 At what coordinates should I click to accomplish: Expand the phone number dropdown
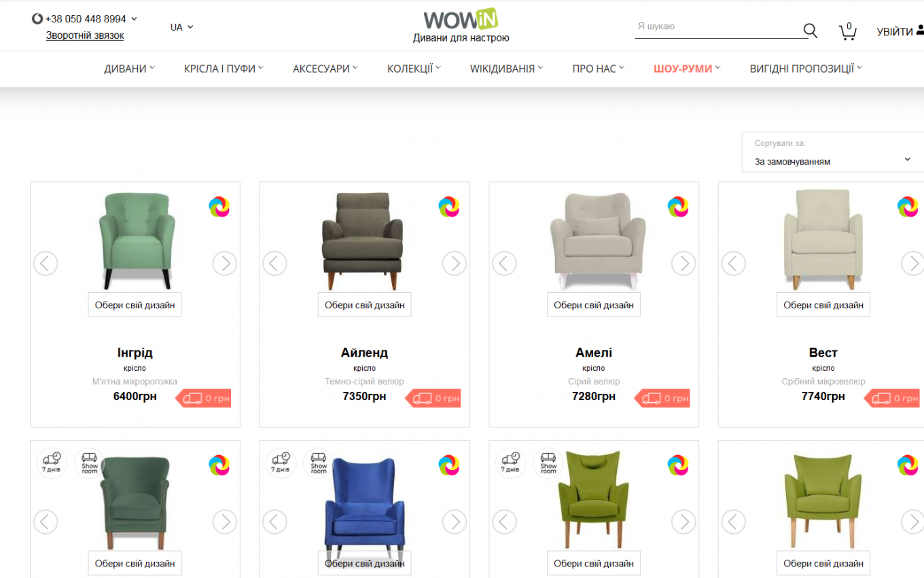(x=134, y=19)
